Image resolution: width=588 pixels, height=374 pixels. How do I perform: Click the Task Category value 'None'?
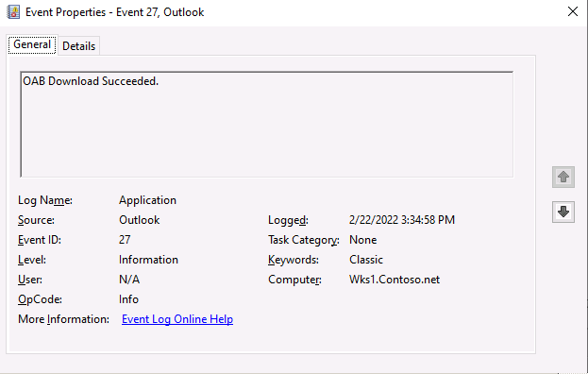(x=362, y=240)
